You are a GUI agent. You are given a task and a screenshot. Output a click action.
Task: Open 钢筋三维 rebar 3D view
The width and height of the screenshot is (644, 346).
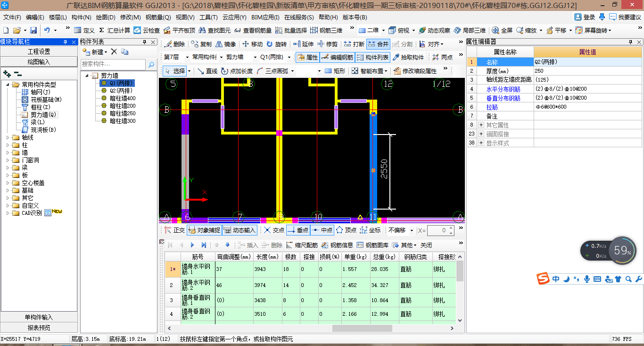(x=326, y=30)
